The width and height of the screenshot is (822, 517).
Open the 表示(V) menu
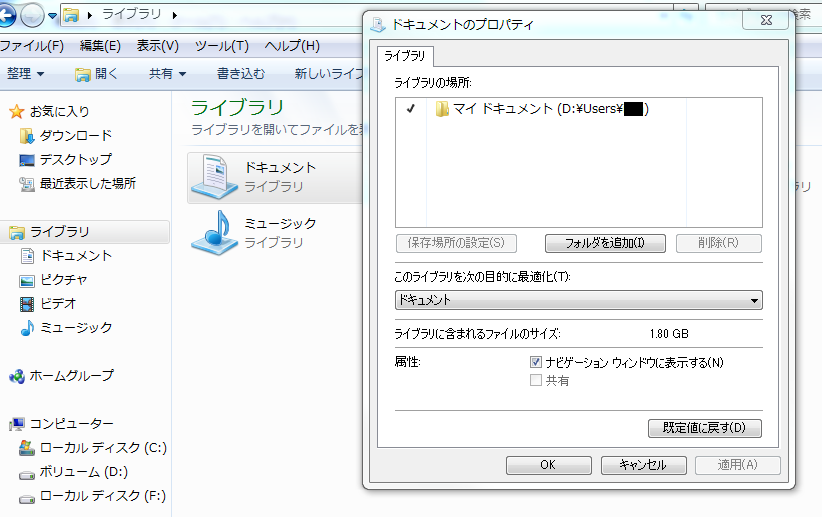click(158, 46)
